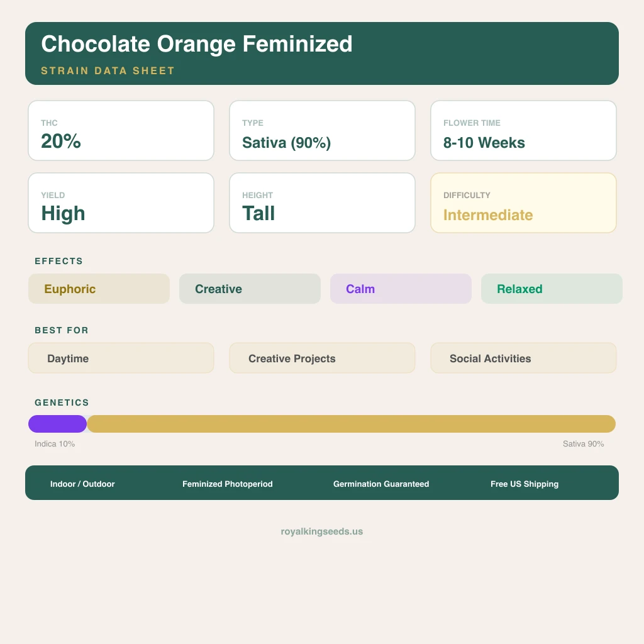This screenshot has height=644, width=644.
Task: Click the purple Indica genetics bar segment
Action: 57,424
